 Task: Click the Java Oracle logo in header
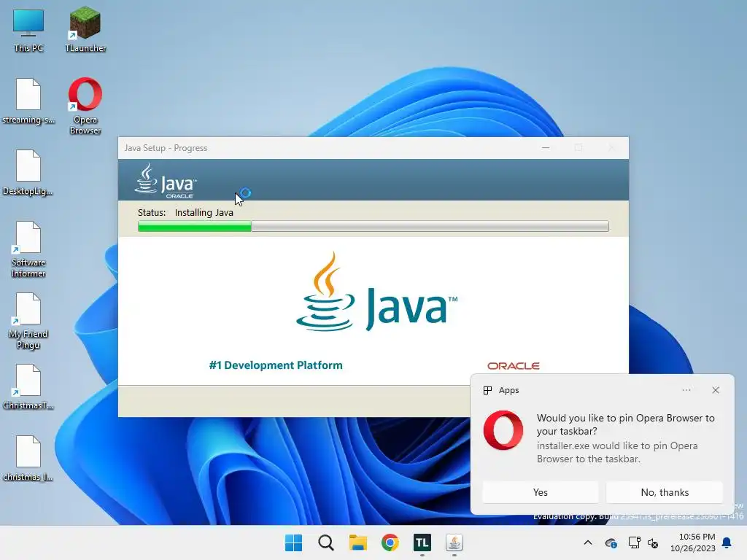tap(166, 181)
